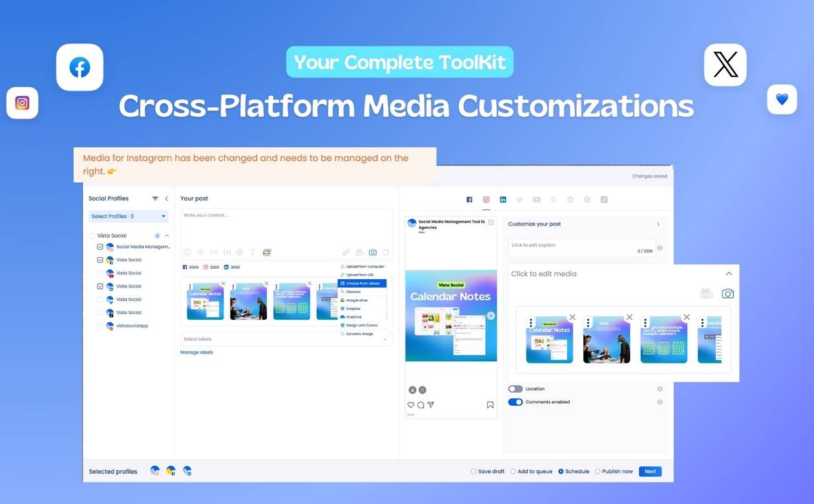Viewport: 814px width, 504px height.
Task: Collapse the Social Profiles sidebar
Action: coord(167,198)
